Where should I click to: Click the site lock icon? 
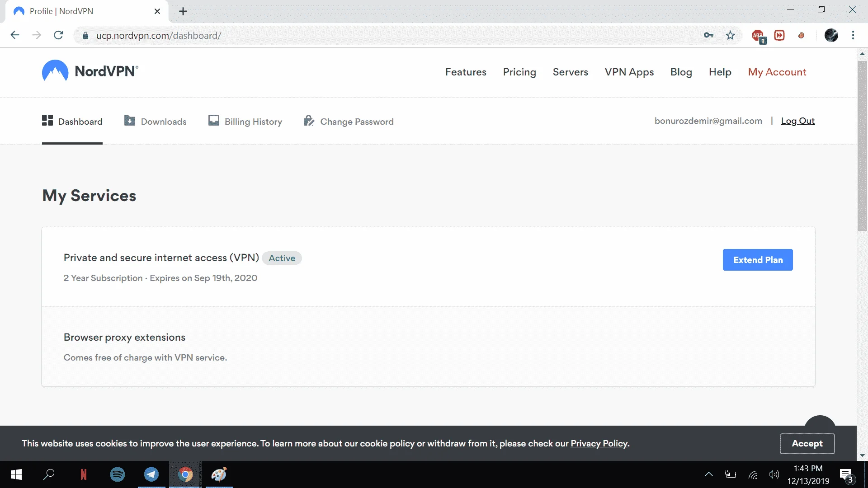(85, 35)
